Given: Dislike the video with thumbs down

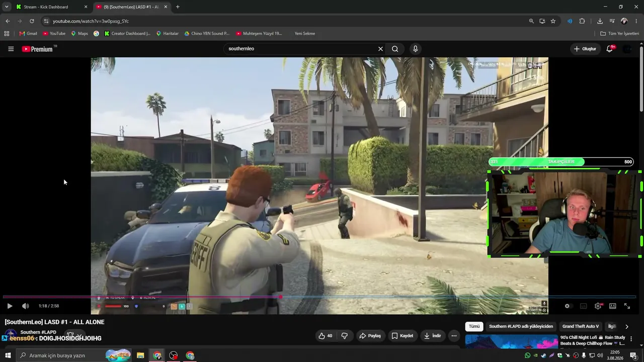Looking at the screenshot, I should pyautogui.click(x=345, y=336).
